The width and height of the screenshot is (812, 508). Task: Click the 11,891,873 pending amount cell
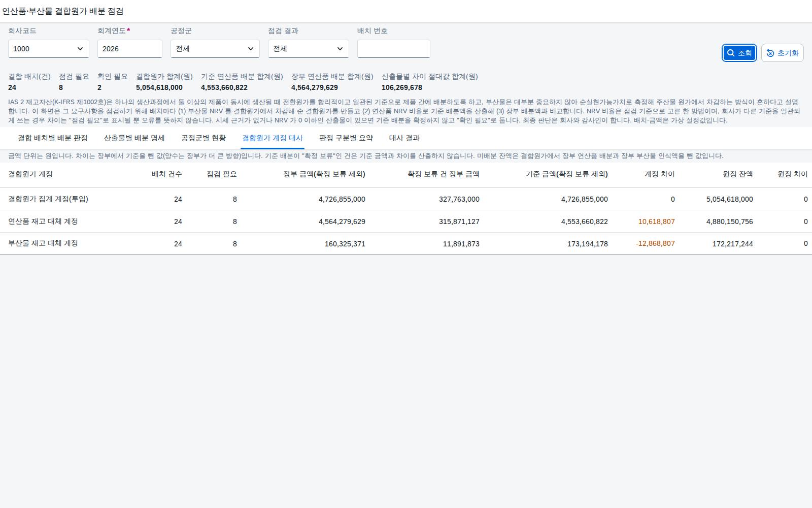pos(461,244)
